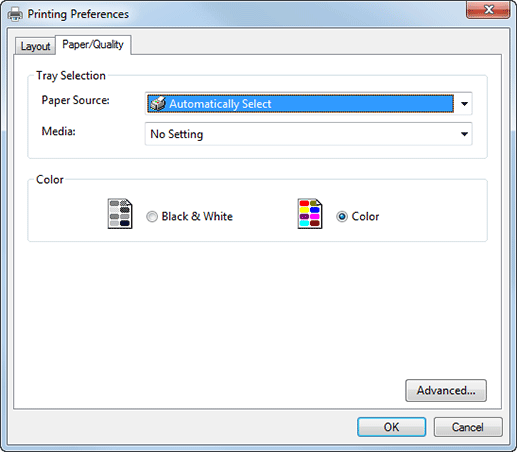Select the Paper/Quality tab
517x452 pixels.
pos(93,44)
